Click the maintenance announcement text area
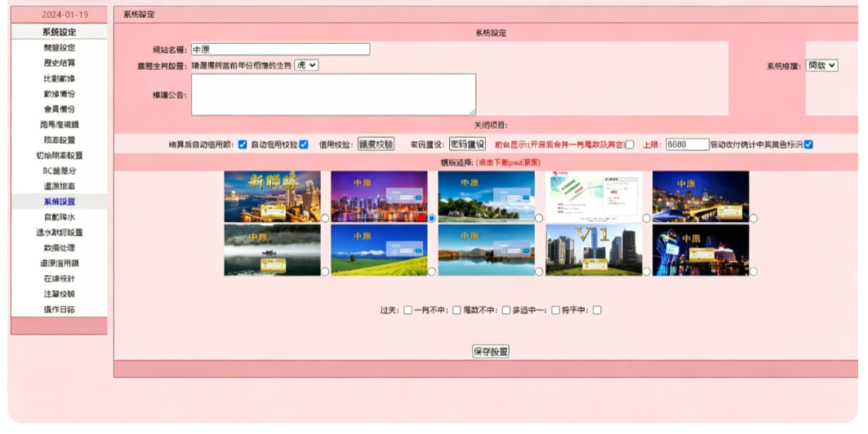This screenshot has height=434, width=868. pyautogui.click(x=333, y=95)
